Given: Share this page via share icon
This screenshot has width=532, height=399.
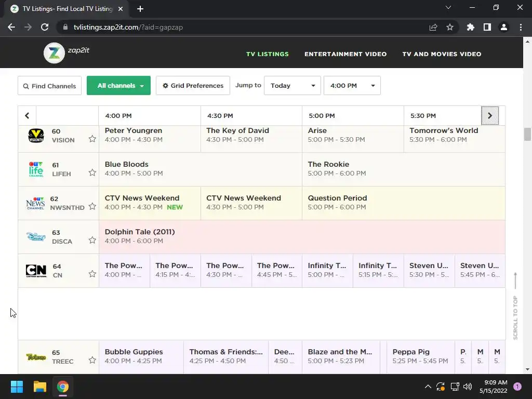Looking at the screenshot, I should tap(433, 27).
